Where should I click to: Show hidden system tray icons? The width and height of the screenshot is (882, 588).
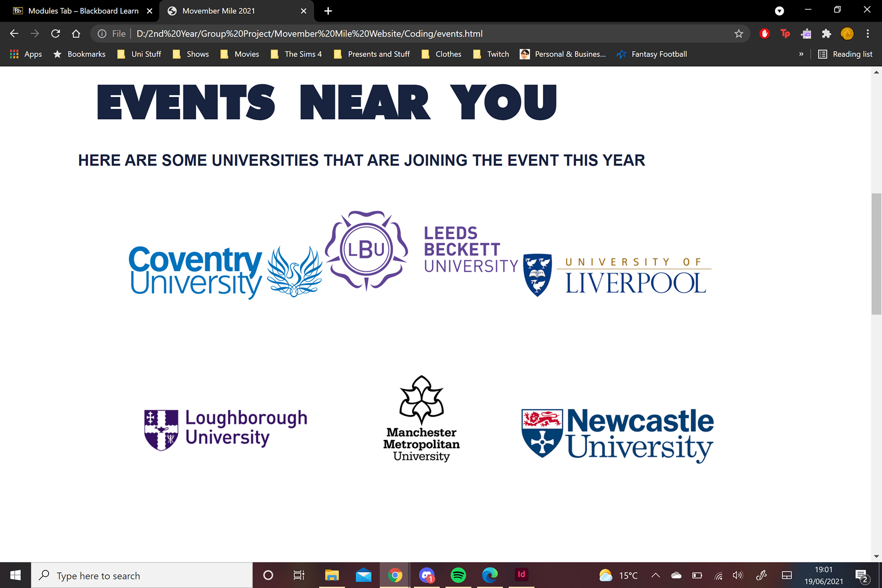tap(656, 575)
